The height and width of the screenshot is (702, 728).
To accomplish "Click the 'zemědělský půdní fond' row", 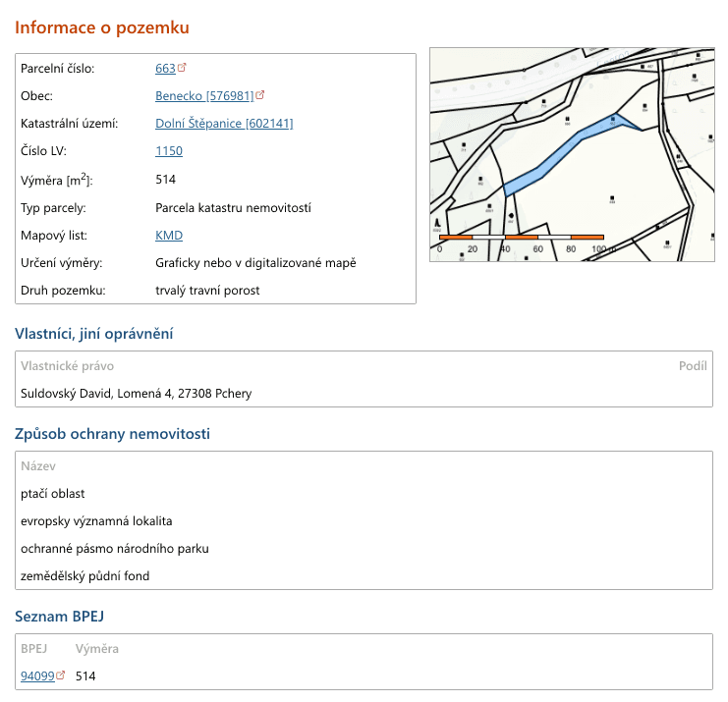I will pos(85,576).
